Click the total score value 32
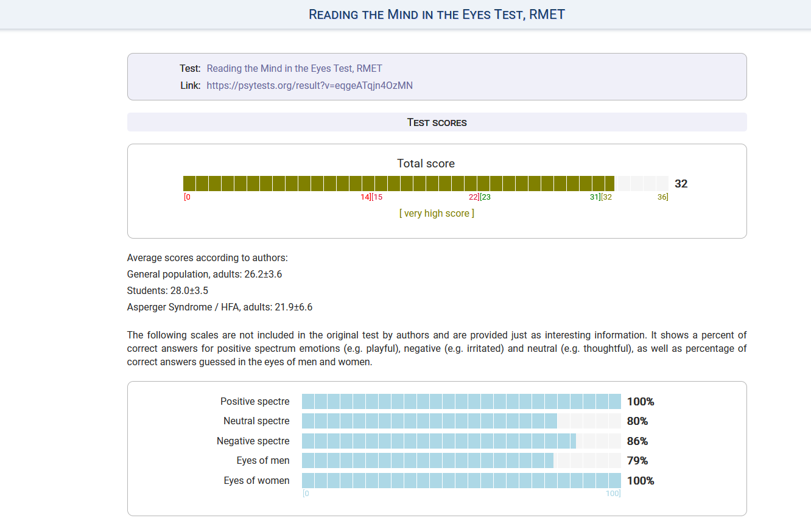The height and width of the screenshot is (532, 811). point(681,184)
